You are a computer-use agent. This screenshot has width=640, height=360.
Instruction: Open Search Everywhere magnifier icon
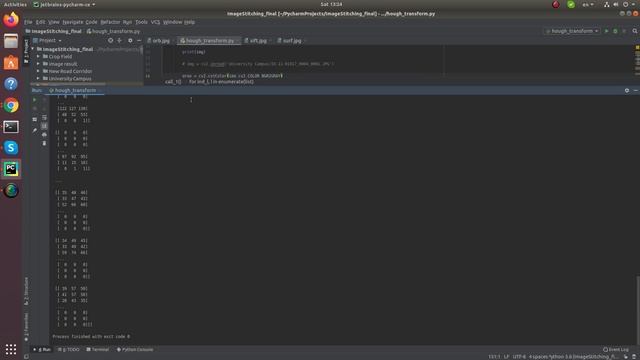(x=635, y=31)
